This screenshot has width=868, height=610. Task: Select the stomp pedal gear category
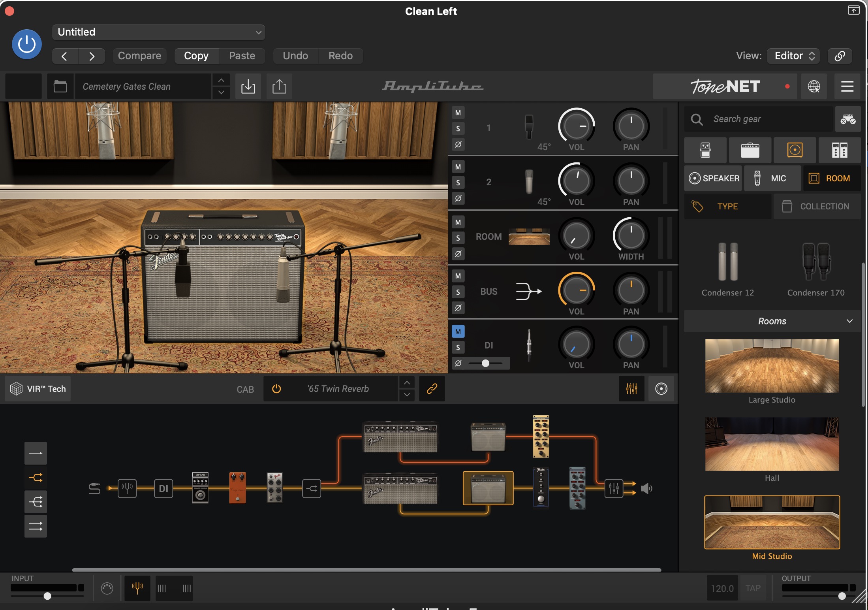click(705, 150)
